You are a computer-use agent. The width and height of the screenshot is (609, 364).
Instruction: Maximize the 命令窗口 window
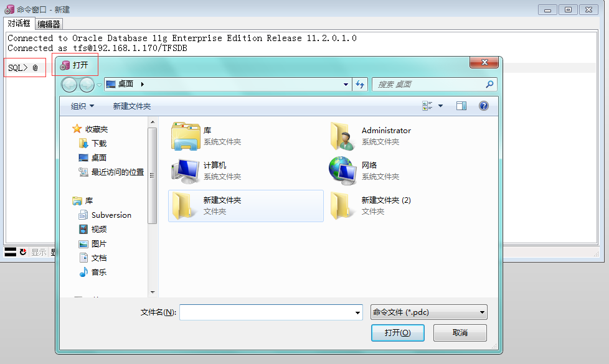[x=568, y=10]
